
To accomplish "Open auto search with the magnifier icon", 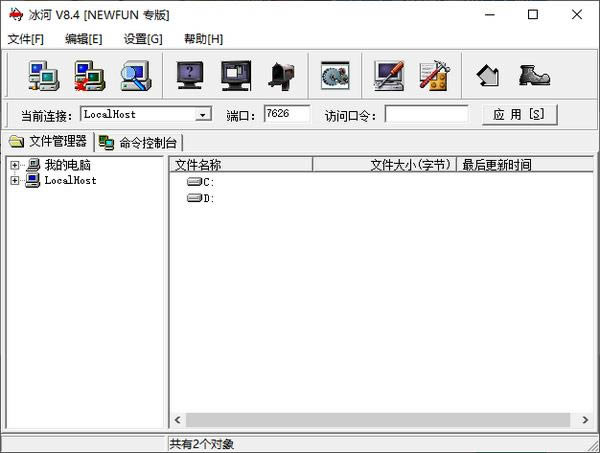I will pyautogui.click(x=135, y=75).
